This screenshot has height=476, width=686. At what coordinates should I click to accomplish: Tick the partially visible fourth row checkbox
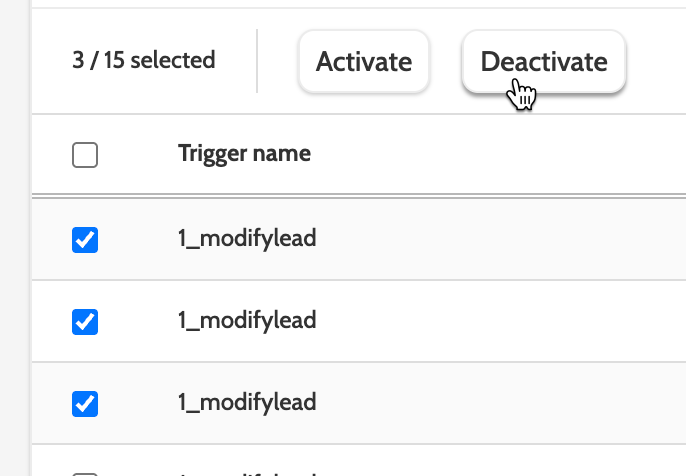tap(86, 473)
